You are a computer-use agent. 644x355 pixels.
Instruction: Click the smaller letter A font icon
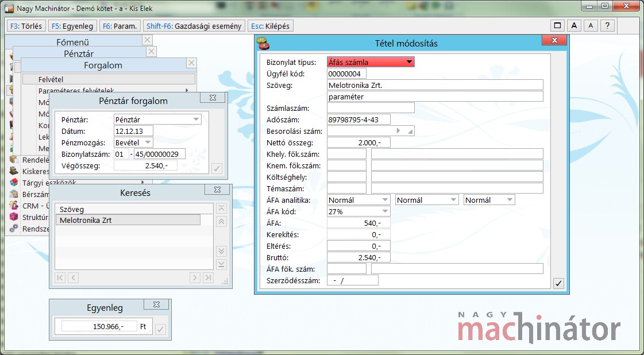(591, 26)
